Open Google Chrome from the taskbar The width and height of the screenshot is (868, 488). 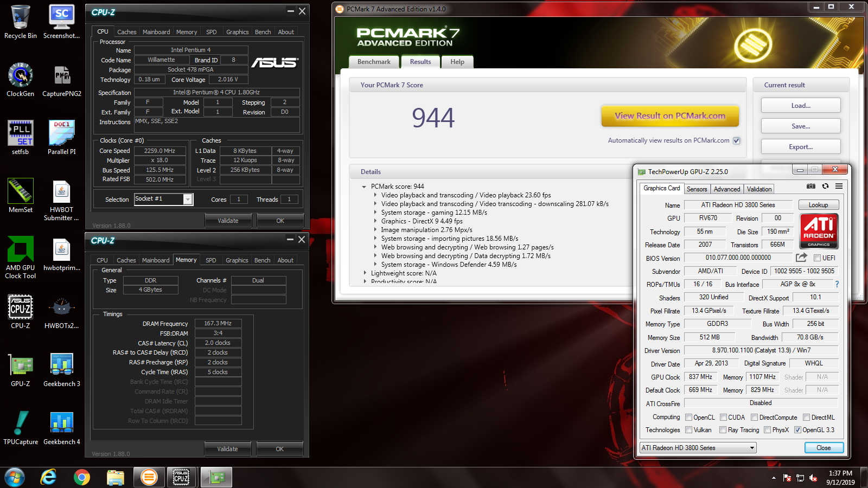pos(82,477)
